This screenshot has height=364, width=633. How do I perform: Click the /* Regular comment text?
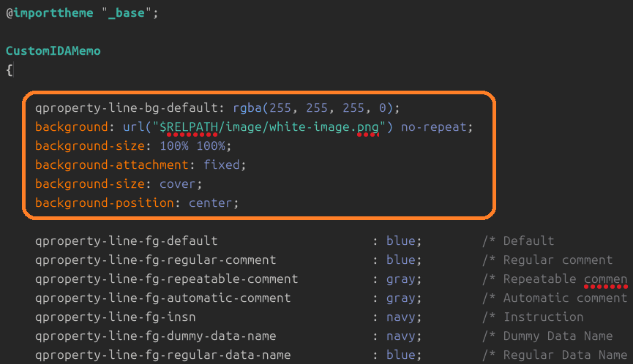tap(547, 259)
